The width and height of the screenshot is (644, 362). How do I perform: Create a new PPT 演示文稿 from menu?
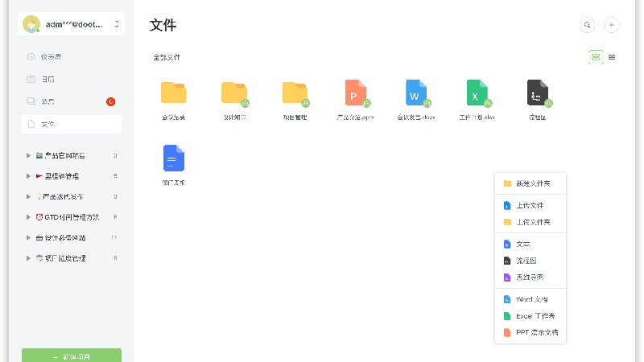(x=530, y=332)
